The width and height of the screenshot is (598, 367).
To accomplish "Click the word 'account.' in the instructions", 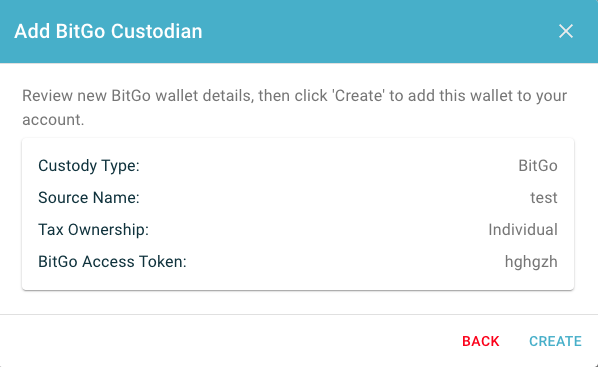I will 53,120.
